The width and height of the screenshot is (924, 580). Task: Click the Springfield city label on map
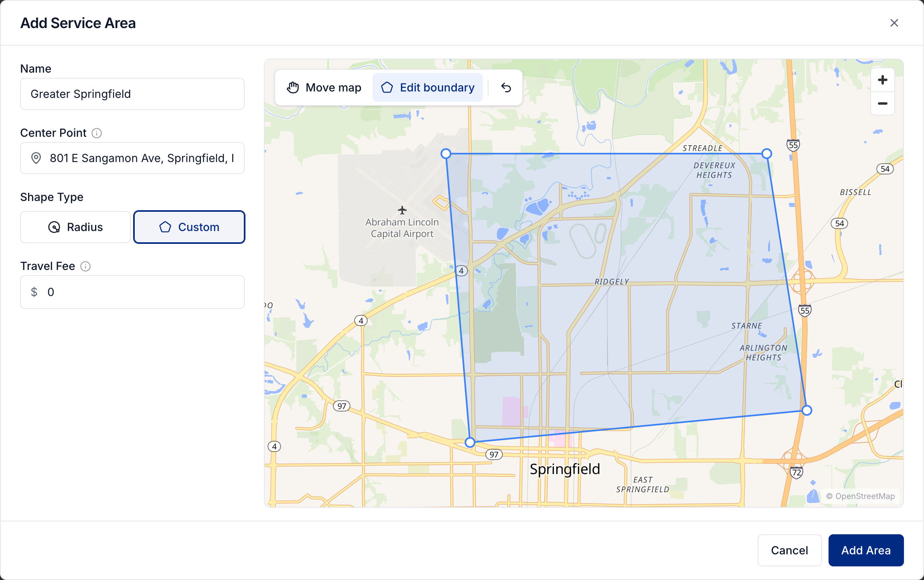point(565,469)
